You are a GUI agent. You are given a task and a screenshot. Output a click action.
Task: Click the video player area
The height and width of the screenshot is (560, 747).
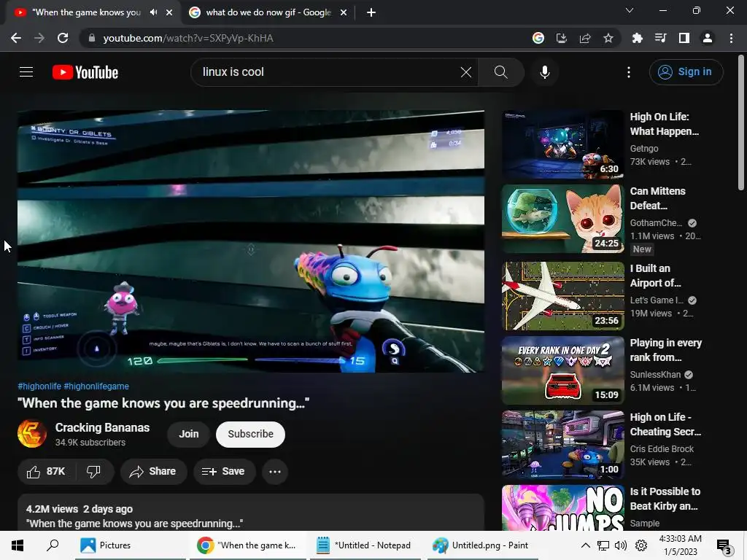point(251,241)
